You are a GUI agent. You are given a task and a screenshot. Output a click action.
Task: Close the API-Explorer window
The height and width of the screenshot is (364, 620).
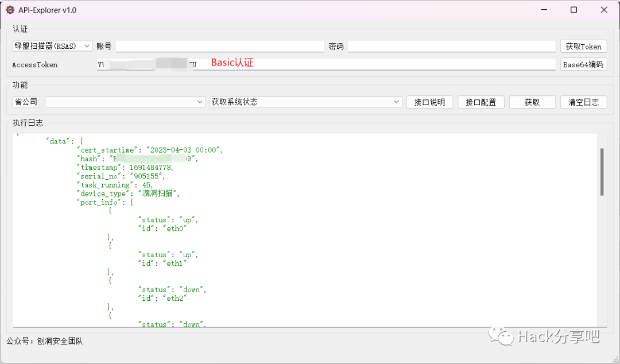pos(604,10)
